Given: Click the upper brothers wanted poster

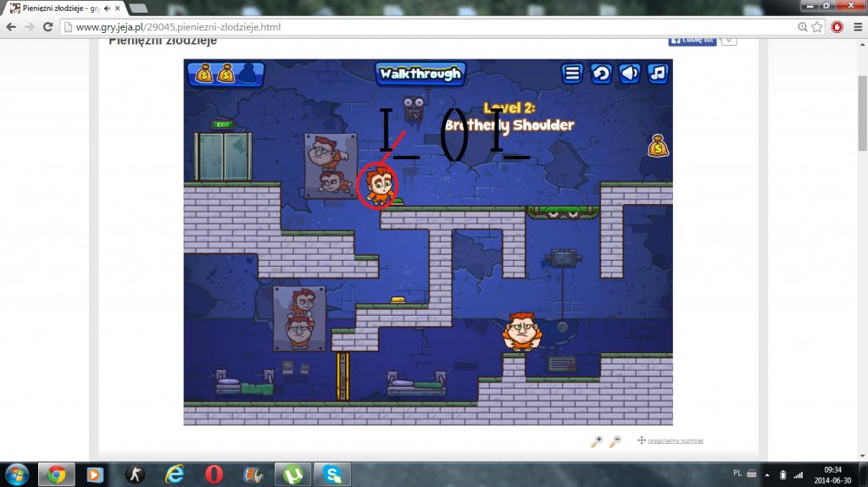Looking at the screenshot, I should pos(331,166).
